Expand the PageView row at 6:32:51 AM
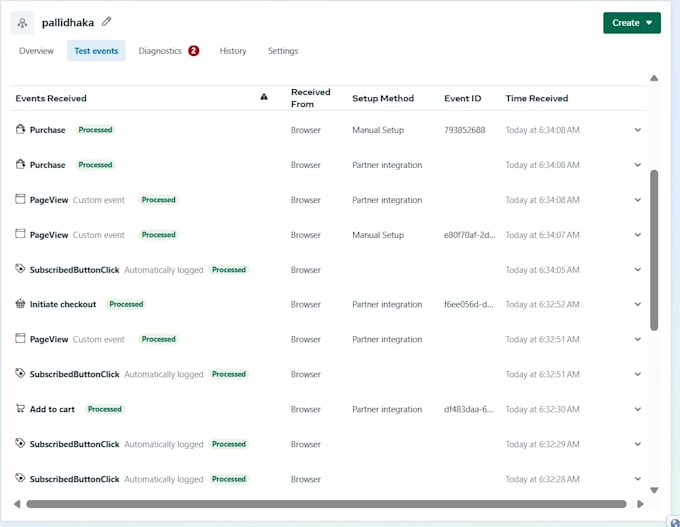The width and height of the screenshot is (680, 527). click(x=638, y=339)
